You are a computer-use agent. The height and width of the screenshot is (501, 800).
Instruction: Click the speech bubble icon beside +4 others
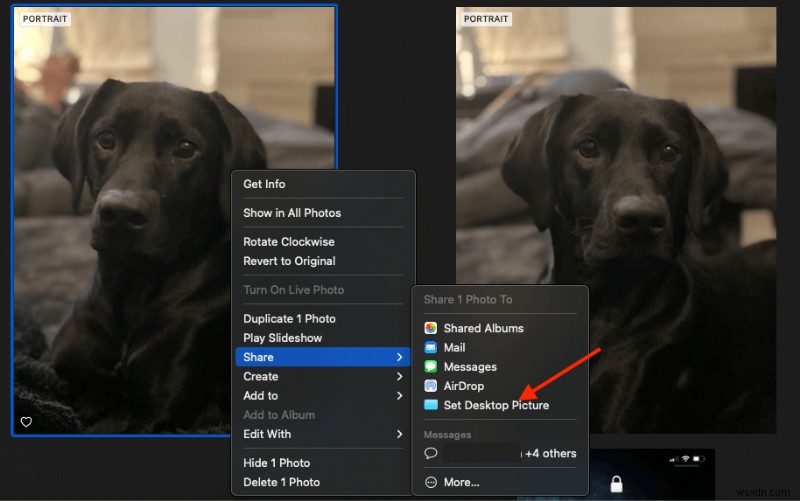pos(431,453)
